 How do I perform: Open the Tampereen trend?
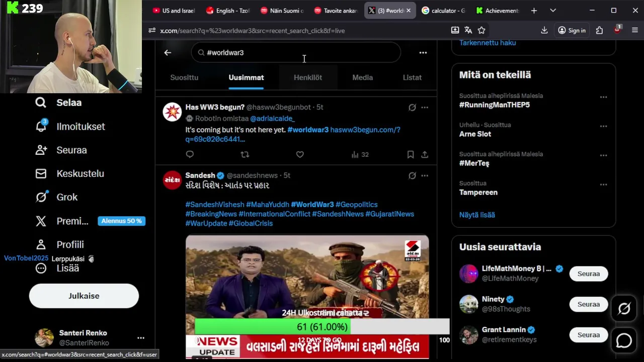478,193
